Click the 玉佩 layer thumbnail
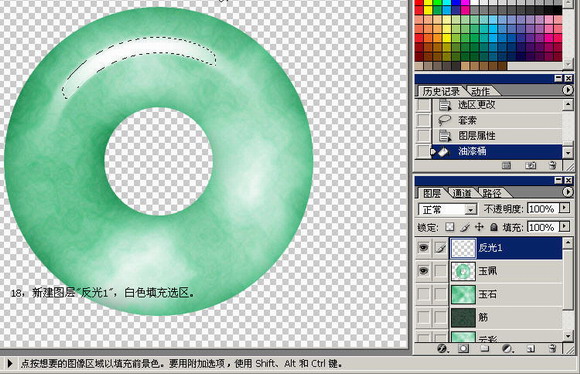The height and width of the screenshot is (374, 580). [x=463, y=271]
